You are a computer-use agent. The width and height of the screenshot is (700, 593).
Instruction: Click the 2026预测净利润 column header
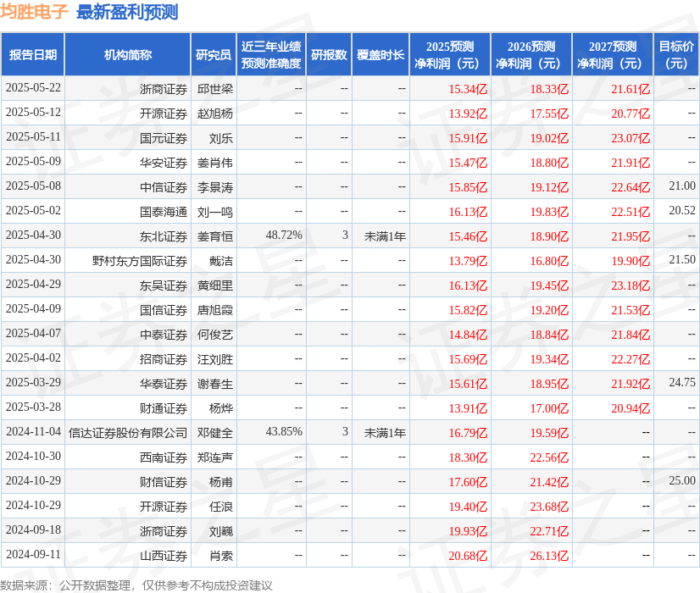531,55
